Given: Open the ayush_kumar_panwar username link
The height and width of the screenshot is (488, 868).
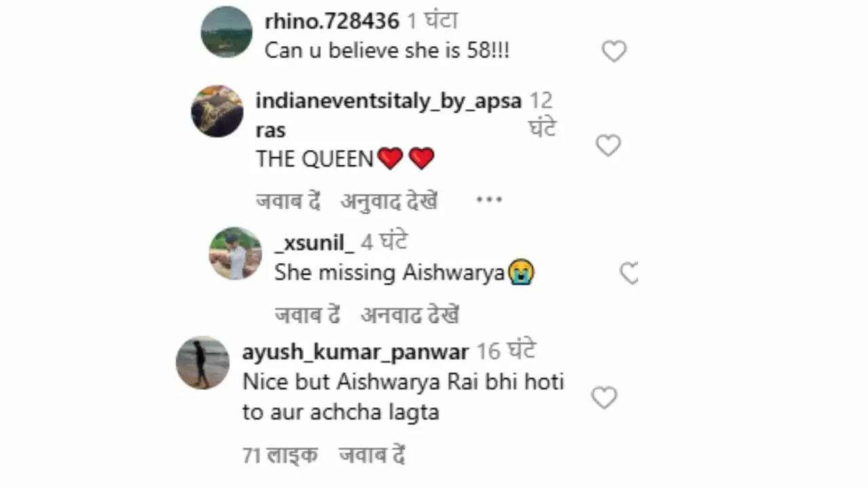Looking at the screenshot, I should click(355, 352).
